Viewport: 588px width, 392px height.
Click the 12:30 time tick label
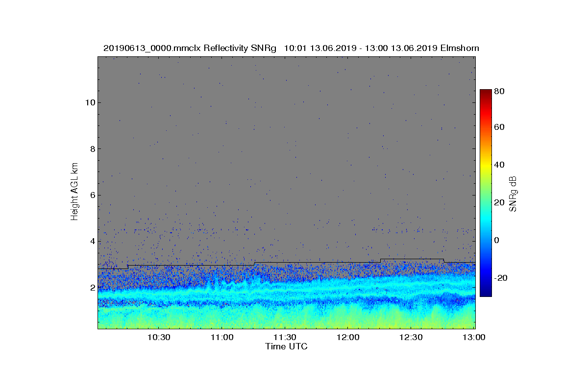(411, 338)
